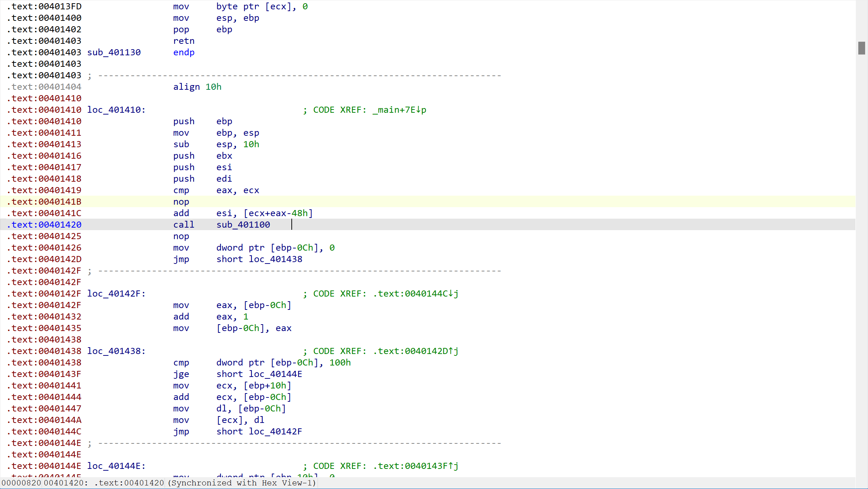Select add eax, 1 instruction
Image resolution: width=868 pixels, height=489 pixels.
click(211, 317)
